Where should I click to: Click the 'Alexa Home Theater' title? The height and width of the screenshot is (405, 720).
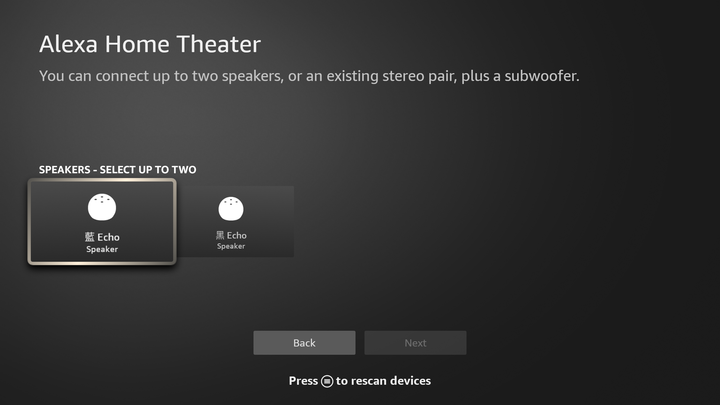click(150, 44)
